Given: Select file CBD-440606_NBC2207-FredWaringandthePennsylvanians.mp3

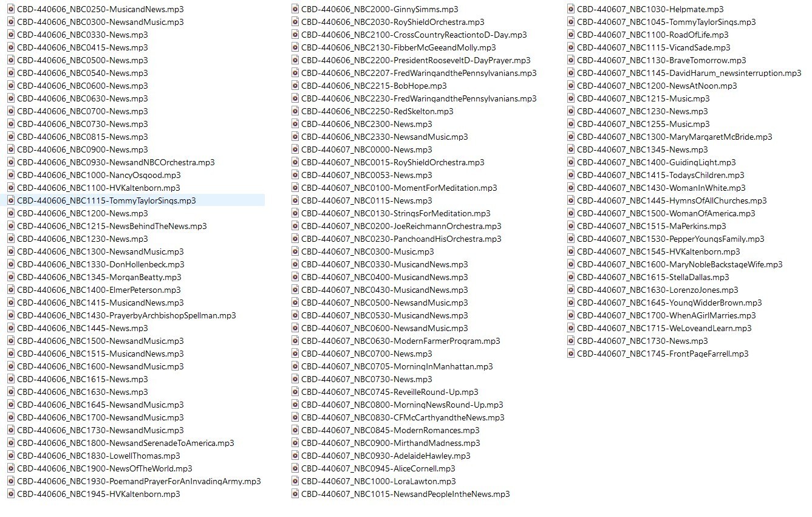Looking at the screenshot, I should click(419, 73).
